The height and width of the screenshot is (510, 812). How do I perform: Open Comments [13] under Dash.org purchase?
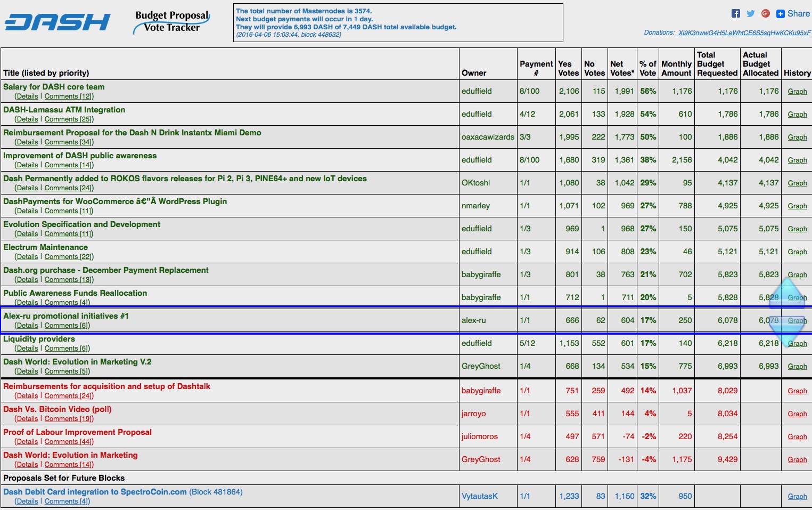point(68,280)
